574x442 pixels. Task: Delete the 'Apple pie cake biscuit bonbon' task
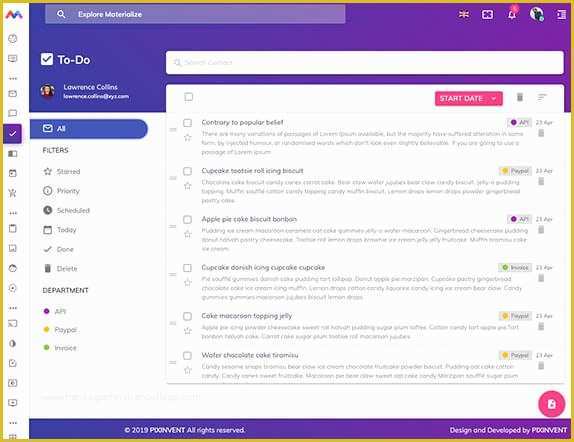tap(541, 230)
